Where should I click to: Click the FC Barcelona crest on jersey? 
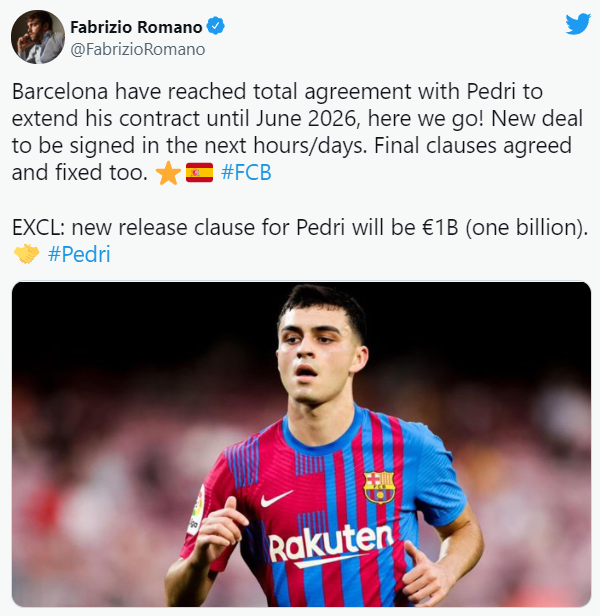[379, 488]
